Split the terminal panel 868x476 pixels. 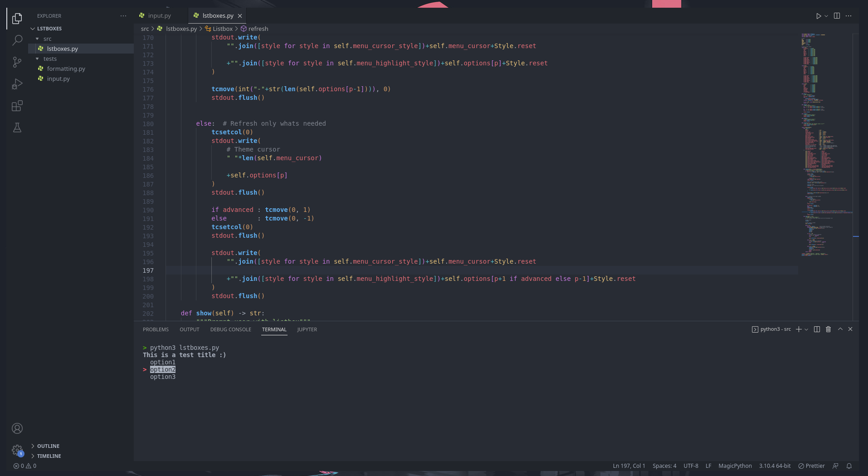tap(817, 329)
